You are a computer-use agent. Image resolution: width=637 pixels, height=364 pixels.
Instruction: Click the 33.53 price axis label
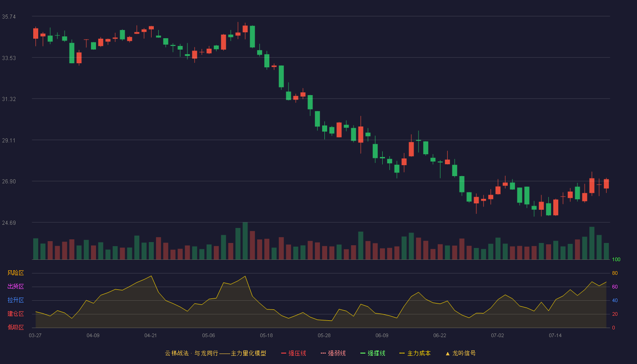(9, 58)
